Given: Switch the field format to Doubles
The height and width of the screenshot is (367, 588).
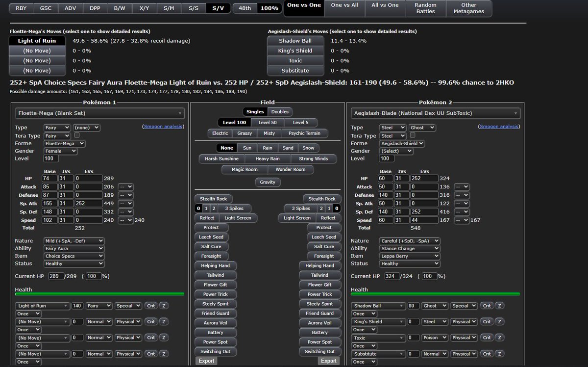Looking at the screenshot, I should tap(280, 112).
